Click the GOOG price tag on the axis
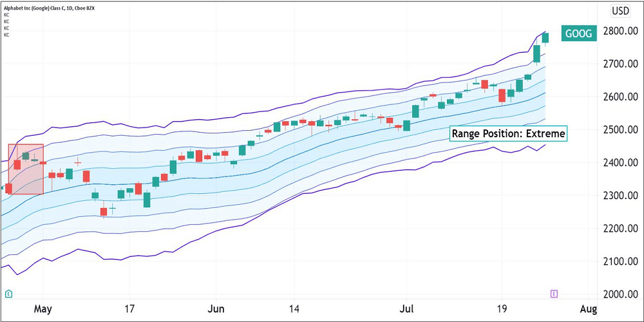This screenshot has width=644, height=322. 580,35
